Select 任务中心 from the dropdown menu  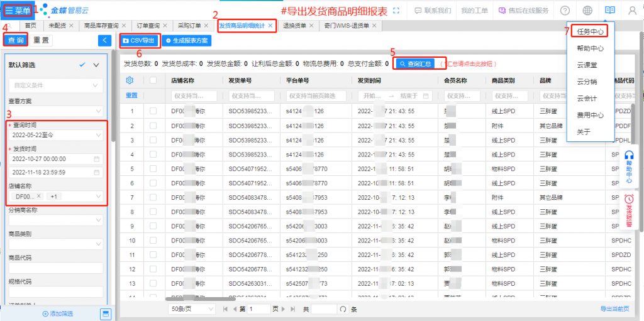coord(591,31)
